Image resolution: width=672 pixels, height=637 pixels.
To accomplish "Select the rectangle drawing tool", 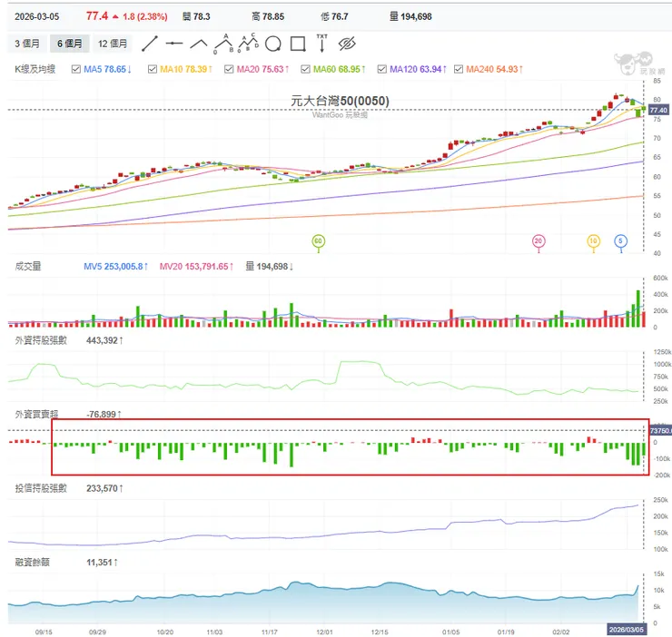I will pos(298,44).
